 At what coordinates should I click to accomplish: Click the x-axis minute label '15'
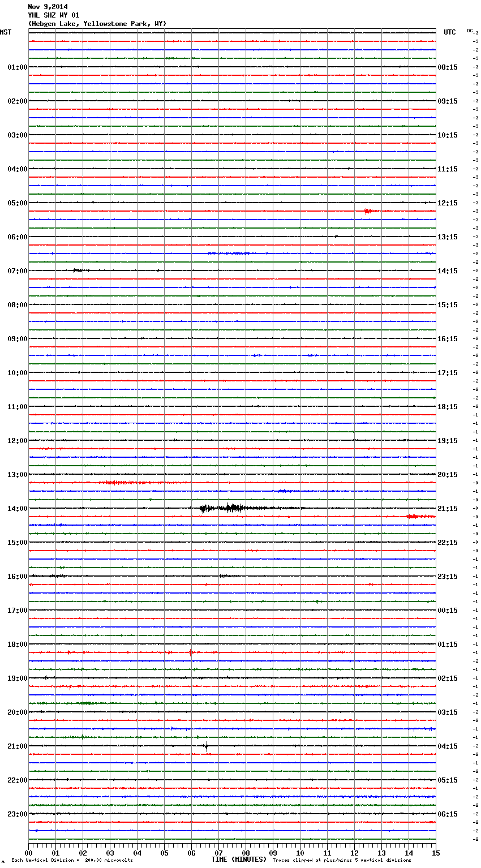(436, 853)
